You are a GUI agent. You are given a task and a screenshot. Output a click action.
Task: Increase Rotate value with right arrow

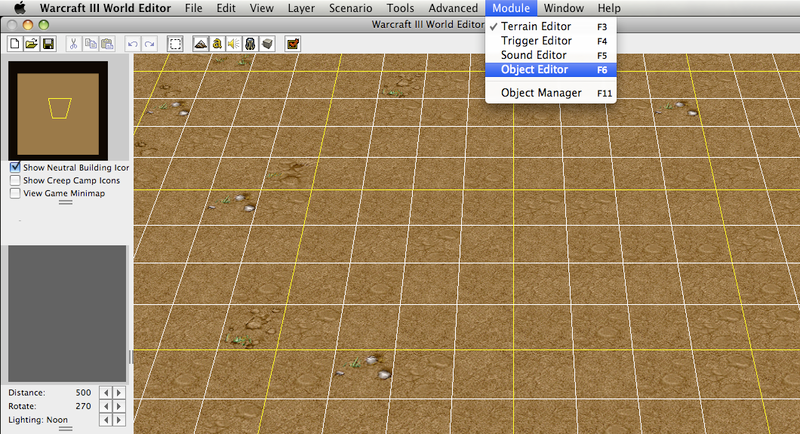point(119,406)
